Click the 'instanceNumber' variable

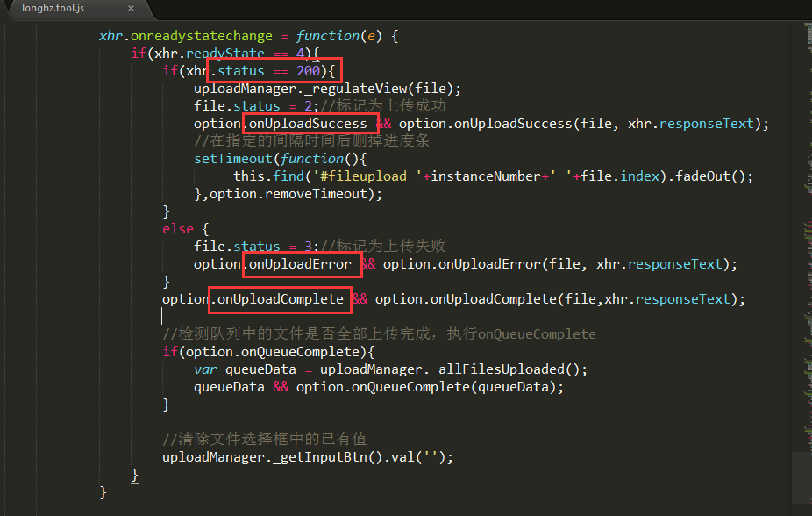pyautogui.click(x=487, y=176)
